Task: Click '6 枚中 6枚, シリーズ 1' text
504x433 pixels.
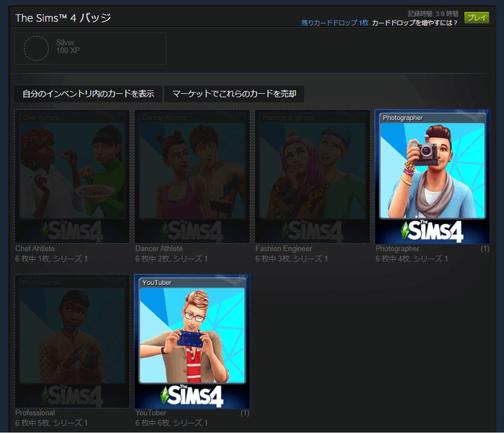Action: pos(171,423)
